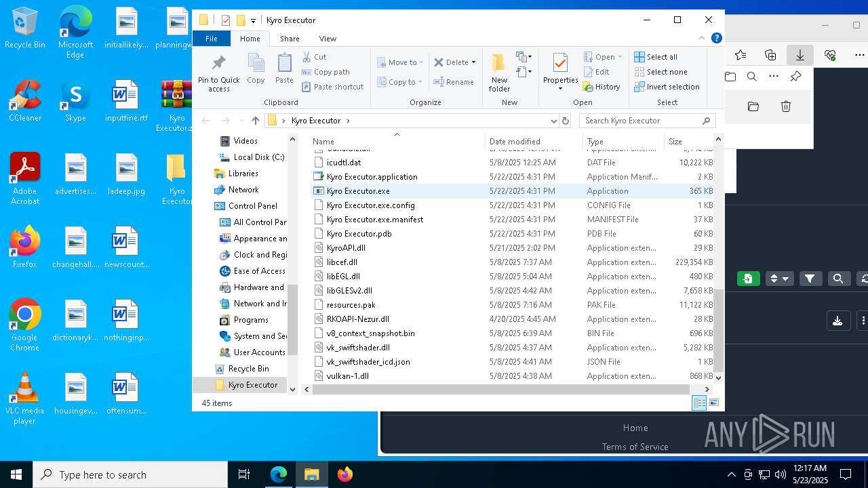Click Paste shortcut in ribbon
The height and width of the screenshot is (488, 868).
[332, 87]
